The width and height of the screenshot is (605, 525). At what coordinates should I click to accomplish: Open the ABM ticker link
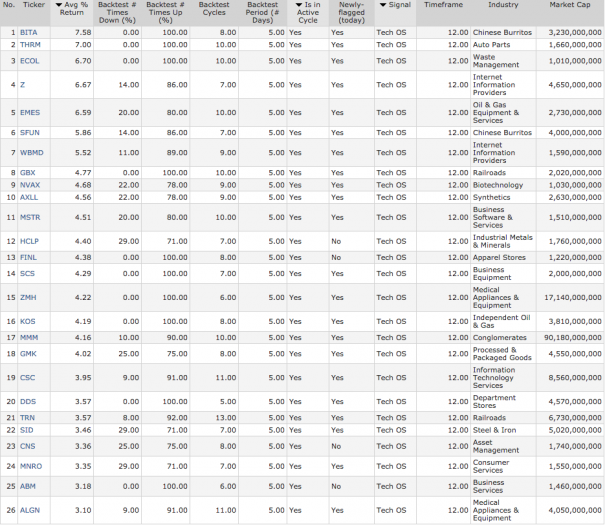tap(28, 487)
